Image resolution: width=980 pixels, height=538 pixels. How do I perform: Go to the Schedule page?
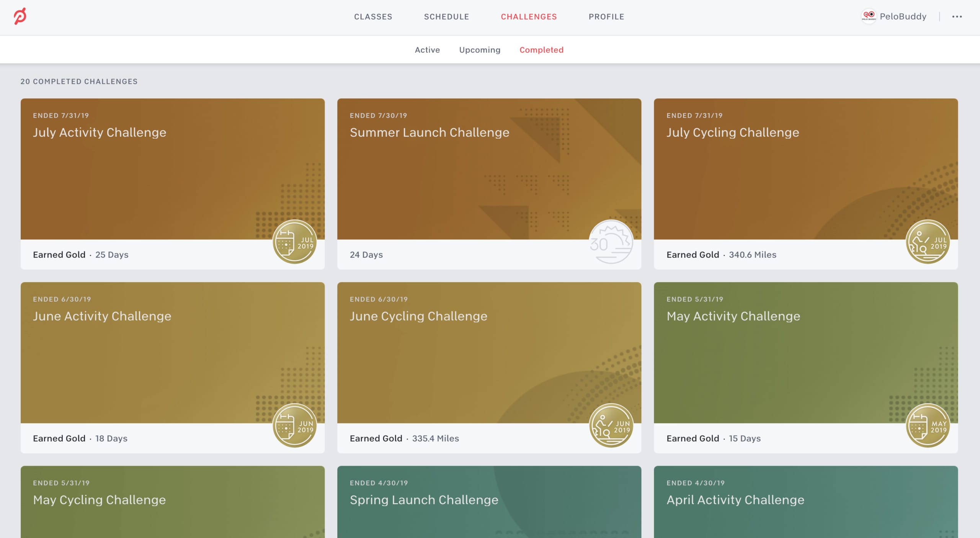(446, 16)
